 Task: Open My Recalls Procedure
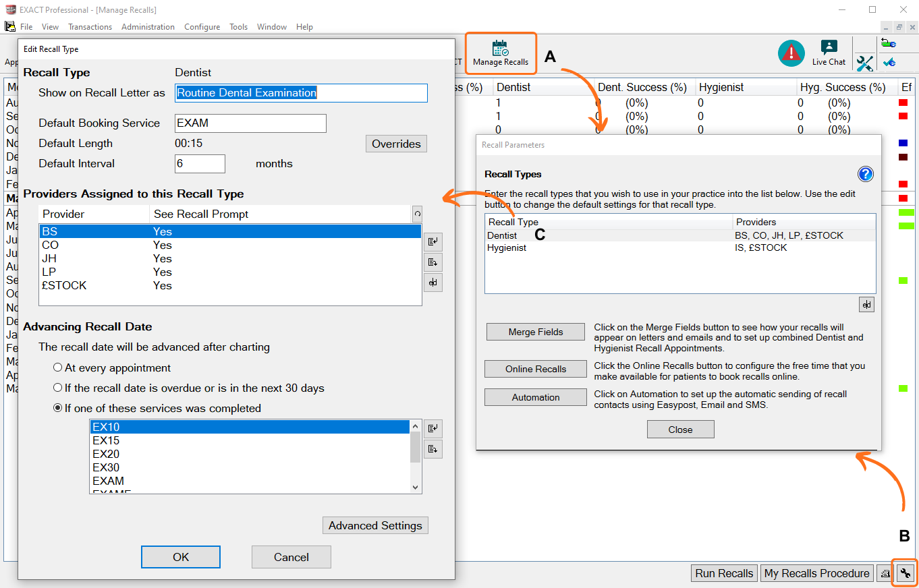(x=816, y=573)
